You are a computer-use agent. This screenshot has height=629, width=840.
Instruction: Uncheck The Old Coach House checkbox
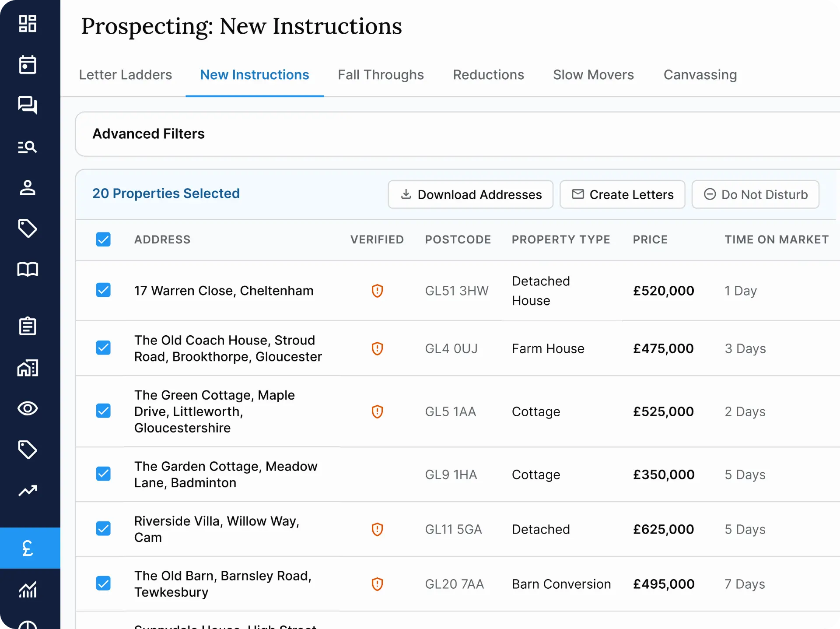pos(103,348)
